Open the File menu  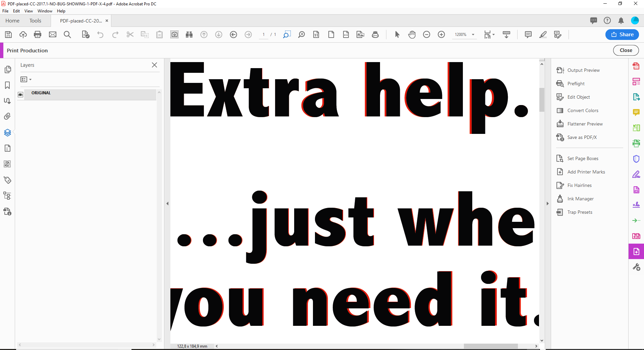pos(5,11)
